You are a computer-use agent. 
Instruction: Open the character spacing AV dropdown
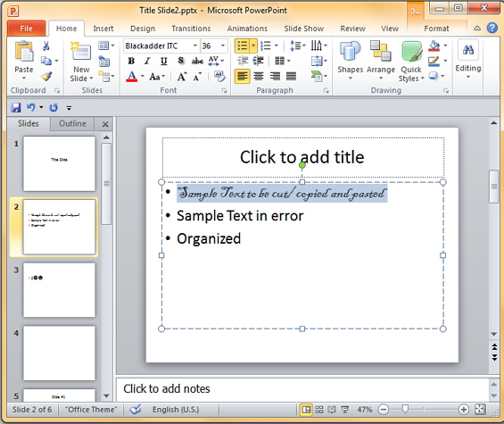click(216, 61)
